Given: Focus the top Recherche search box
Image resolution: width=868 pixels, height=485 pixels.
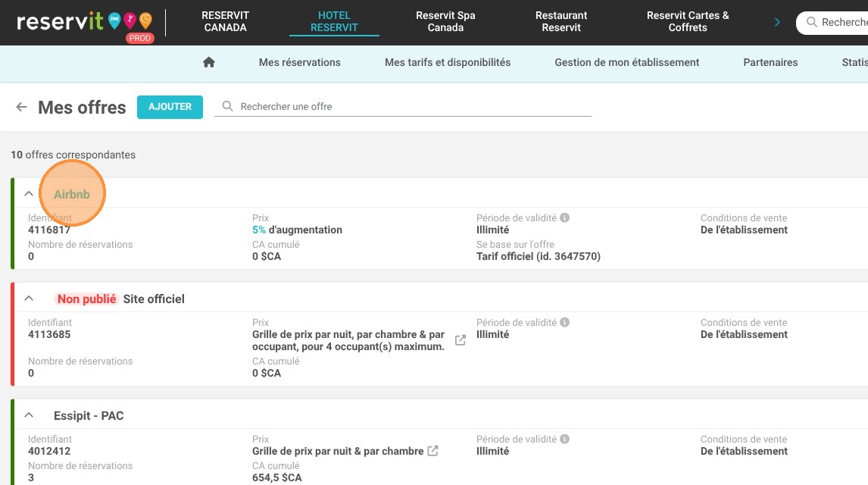Looking at the screenshot, I should [832, 22].
